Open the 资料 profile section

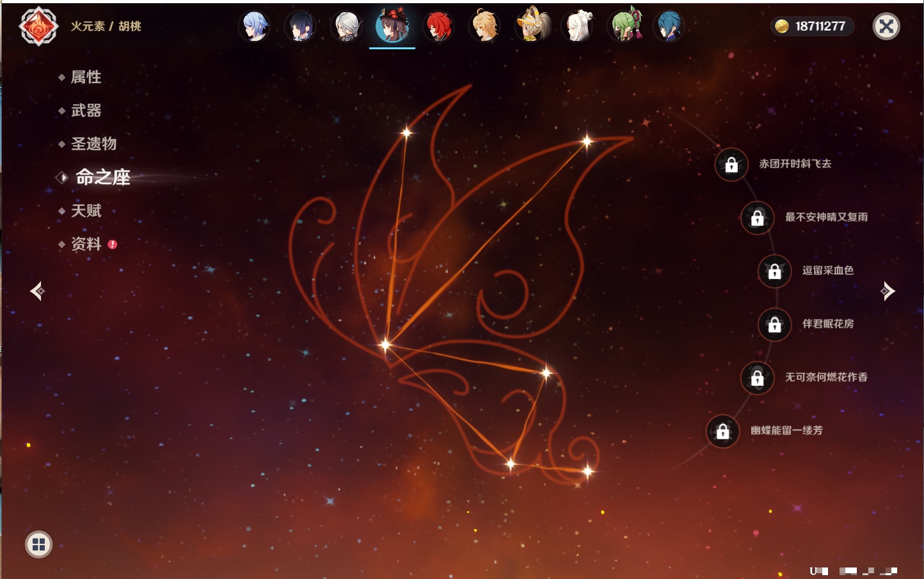coord(86,244)
